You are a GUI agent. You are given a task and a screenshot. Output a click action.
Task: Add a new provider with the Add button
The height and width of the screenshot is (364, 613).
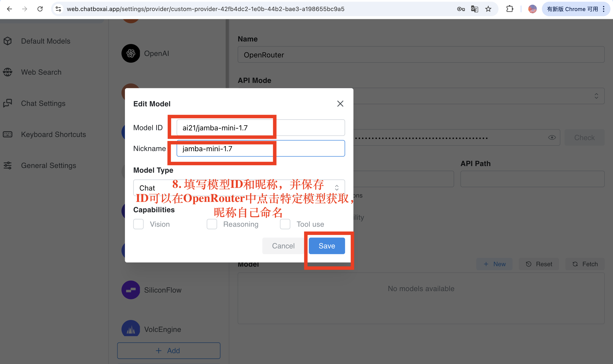pyautogui.click(x=169, y=351)
